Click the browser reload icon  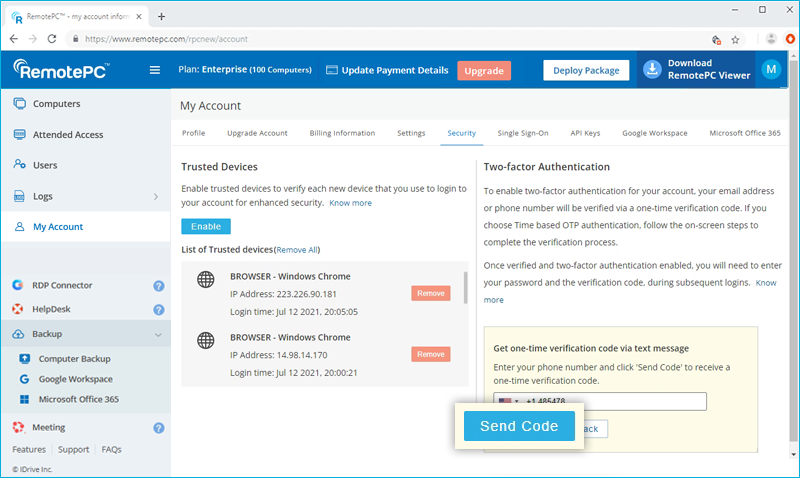(x=52, y=39)
